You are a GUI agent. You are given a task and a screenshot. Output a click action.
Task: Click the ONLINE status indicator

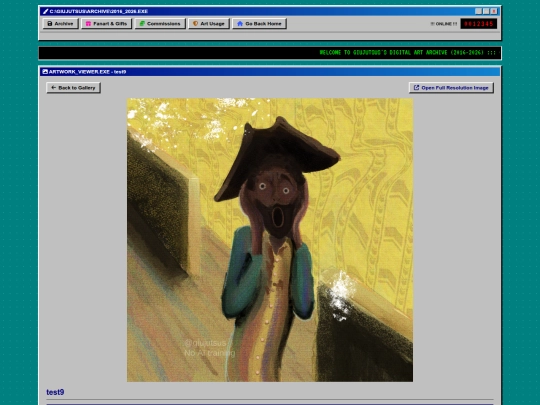[x=444, y=24]
